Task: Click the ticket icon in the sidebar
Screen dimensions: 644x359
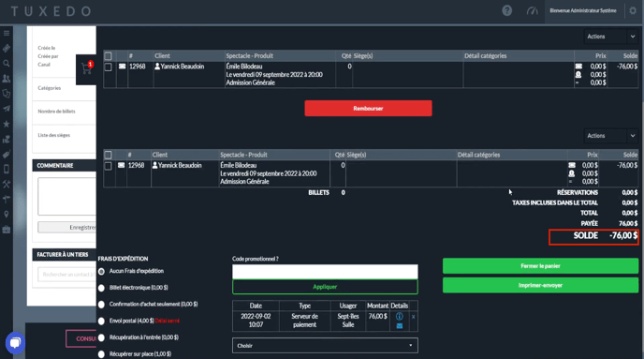Action: pos(7,49)
